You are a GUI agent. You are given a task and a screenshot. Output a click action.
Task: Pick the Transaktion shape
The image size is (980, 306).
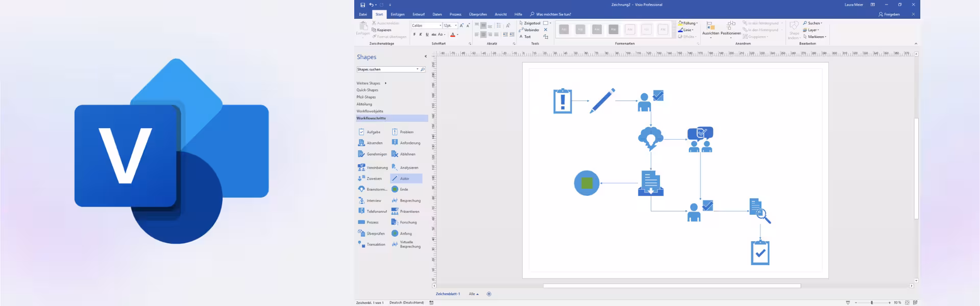(x=372, y=244)
